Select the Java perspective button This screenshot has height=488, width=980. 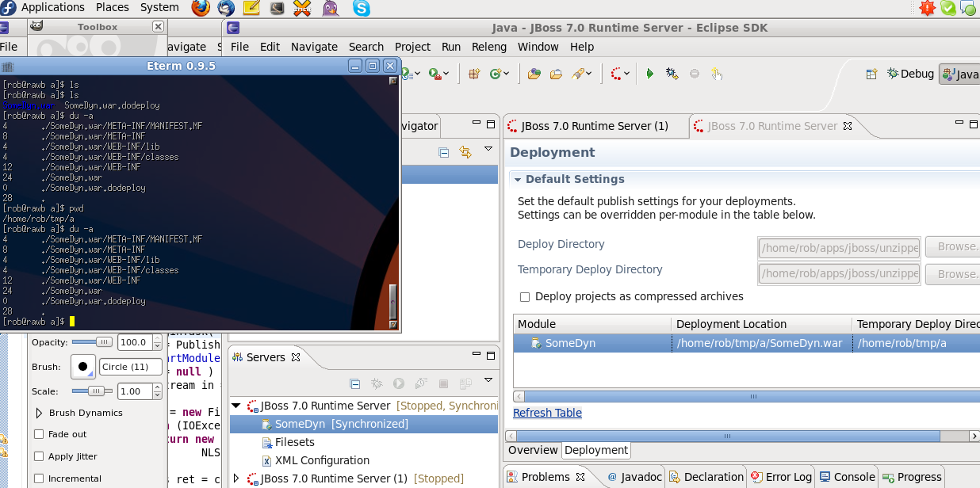[959, 74]
